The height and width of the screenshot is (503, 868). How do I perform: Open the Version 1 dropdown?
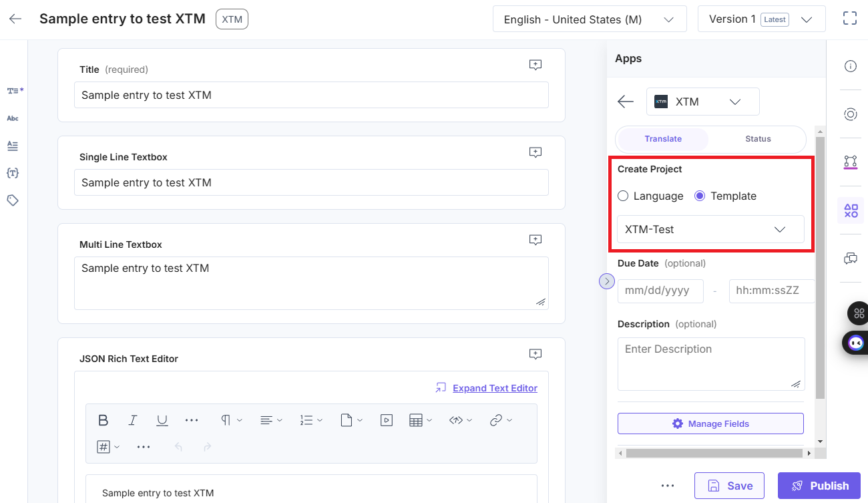(x=762, y=19)
